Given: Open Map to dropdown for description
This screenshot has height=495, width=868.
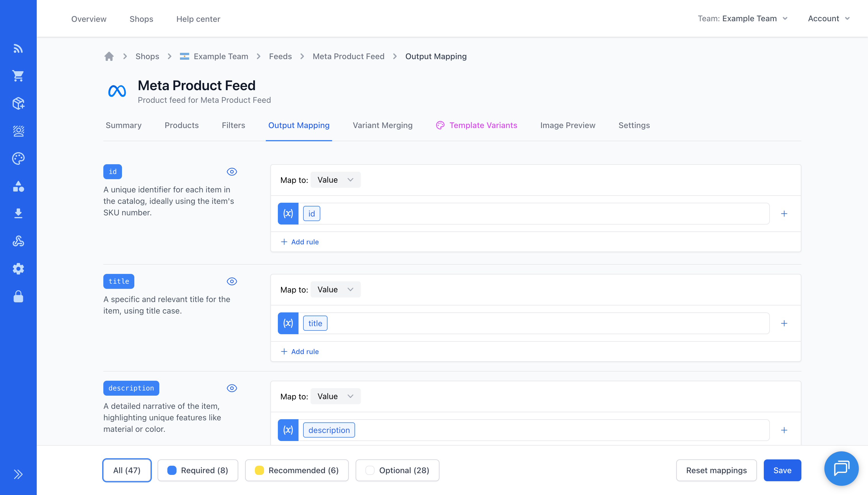Looking at the screenshot, I should (336, 397).
